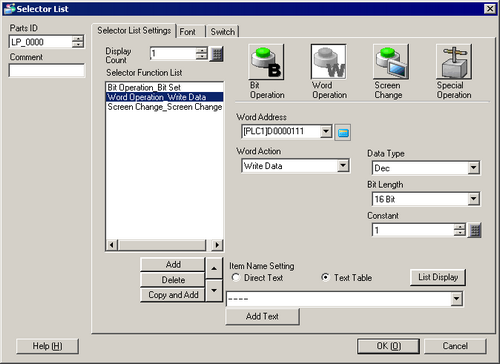Viewport: 500px width, 364px height.
Task: Choose the Special Operation icon
Action: (454, 62)
